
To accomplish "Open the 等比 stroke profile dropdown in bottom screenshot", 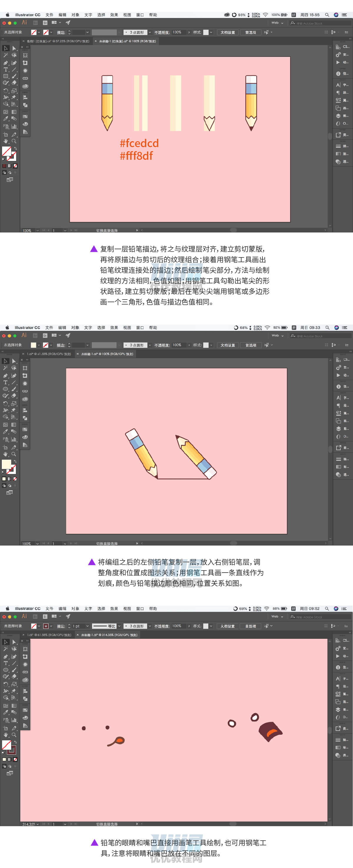I will [119, 626].
